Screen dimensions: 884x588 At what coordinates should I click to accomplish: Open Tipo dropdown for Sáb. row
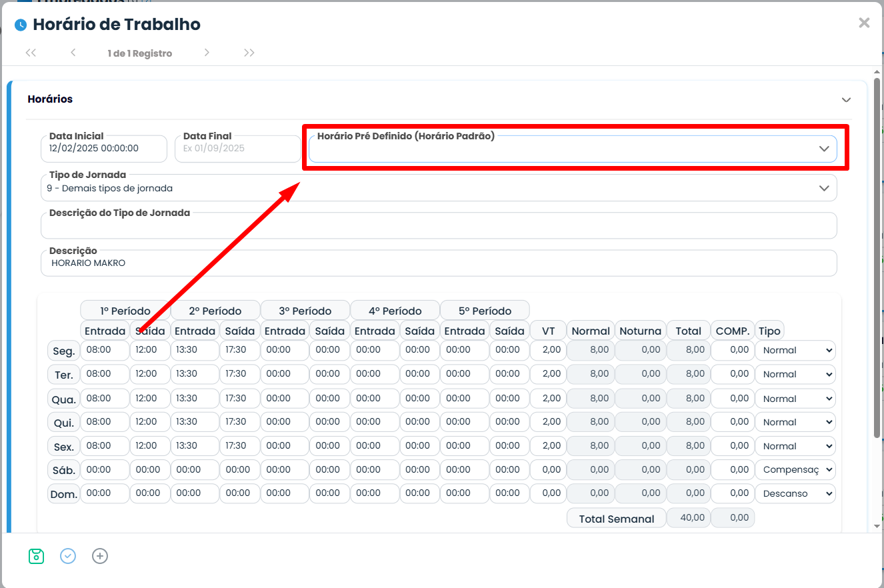click(795, 470)
